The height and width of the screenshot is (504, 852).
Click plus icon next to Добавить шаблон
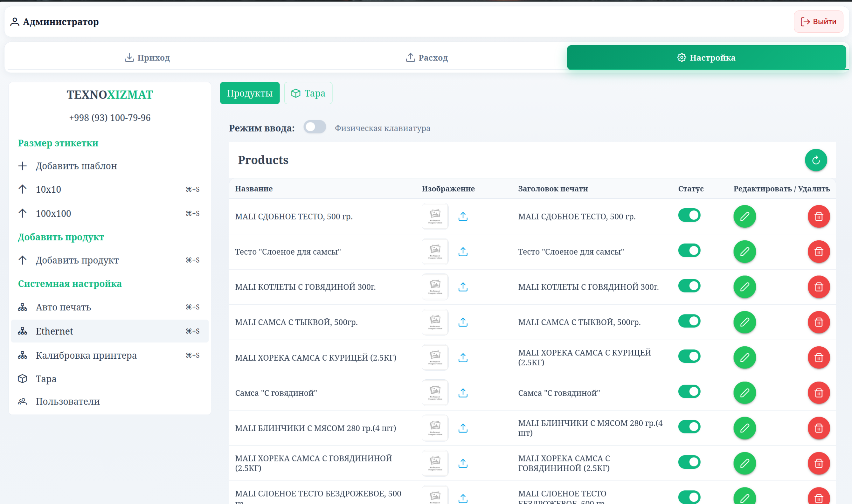[x=22, y=166]
